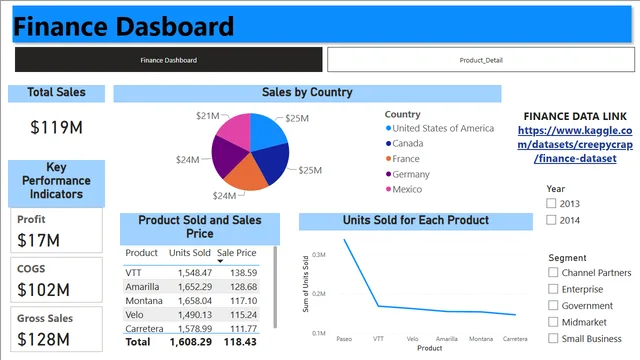Click the Montana label on chart axis

tap(481, 339)
